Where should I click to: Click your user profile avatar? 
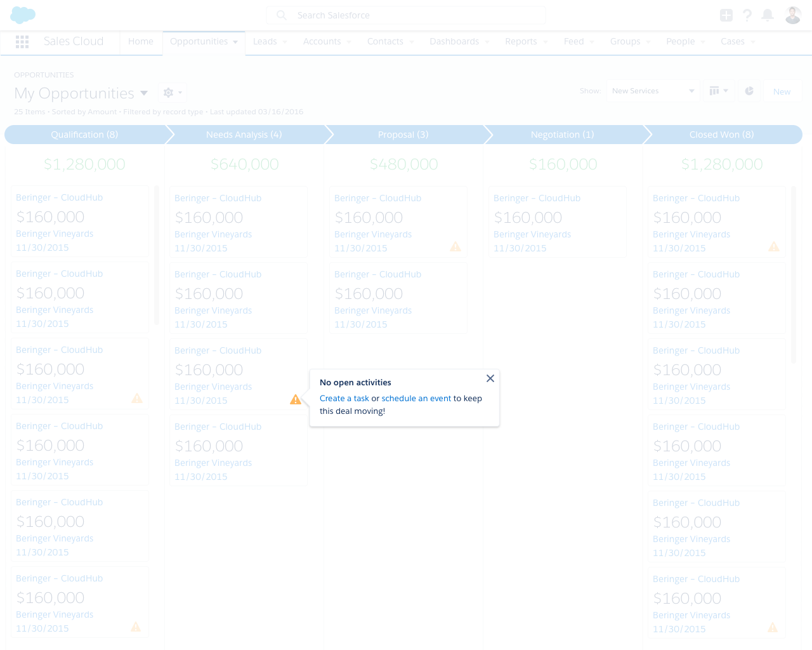pyautogui.click(x=792, y=14)
